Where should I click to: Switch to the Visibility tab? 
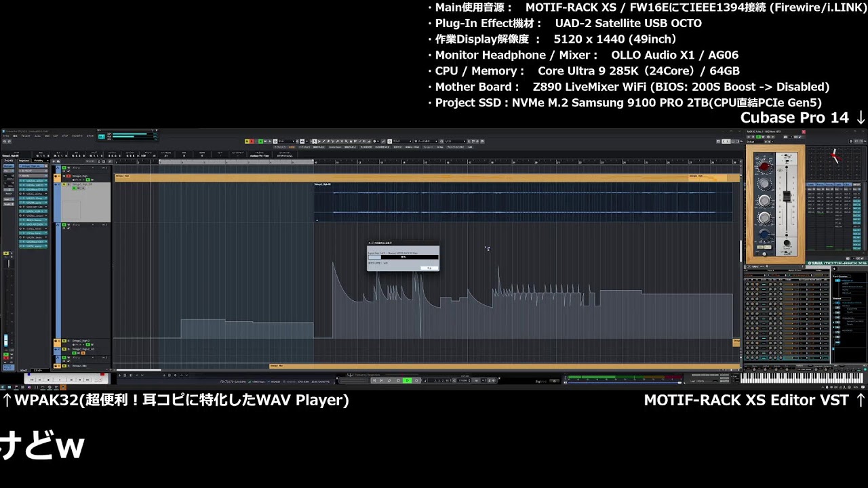tap(39, 161)
